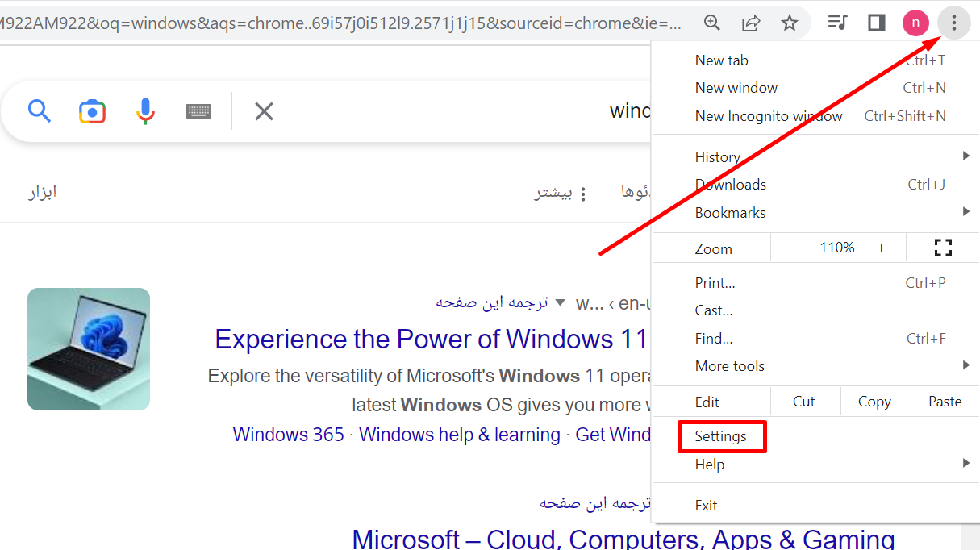Click Copy in the Edit row
Viewport: 980px width, 550px height.
coord(874,402)
